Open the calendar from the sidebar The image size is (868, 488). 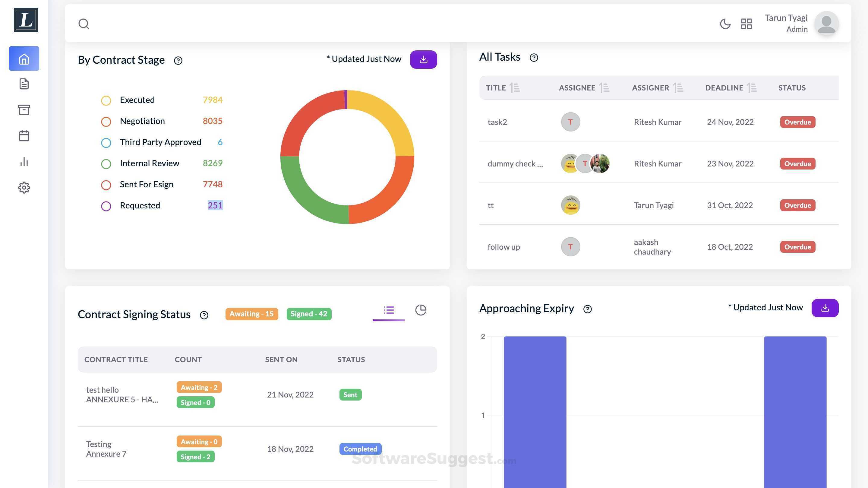[x=24, y=136]
